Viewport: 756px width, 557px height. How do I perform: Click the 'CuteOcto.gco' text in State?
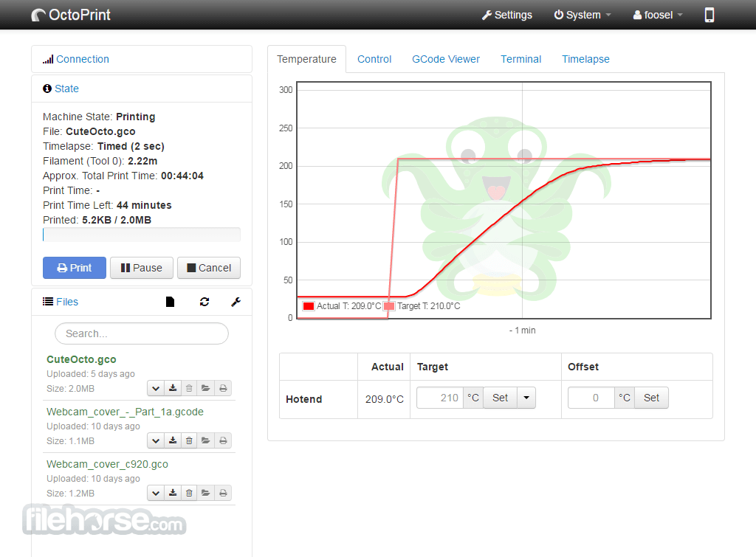coord(100,131)
